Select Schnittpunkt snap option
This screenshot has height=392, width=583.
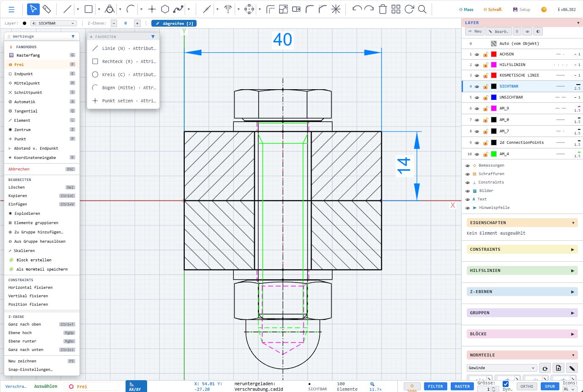click(42, 93)
